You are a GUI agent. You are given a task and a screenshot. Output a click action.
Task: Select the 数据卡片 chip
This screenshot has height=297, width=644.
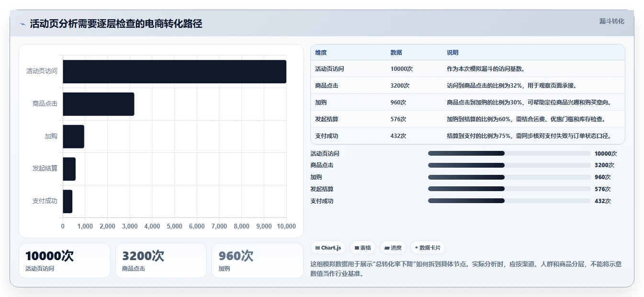428,248
